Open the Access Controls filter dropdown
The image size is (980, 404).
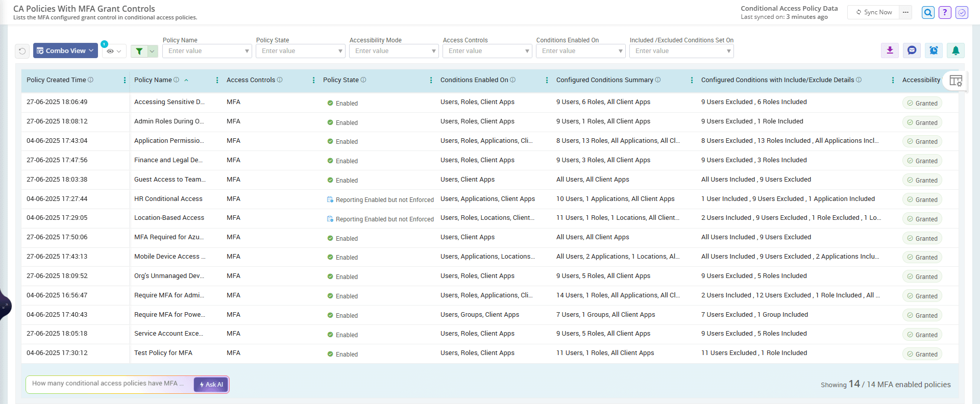click(487, 51)
